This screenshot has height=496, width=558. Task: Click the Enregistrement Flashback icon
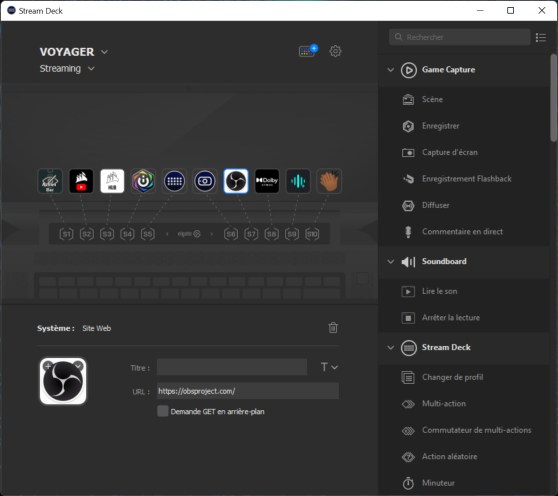408,179
